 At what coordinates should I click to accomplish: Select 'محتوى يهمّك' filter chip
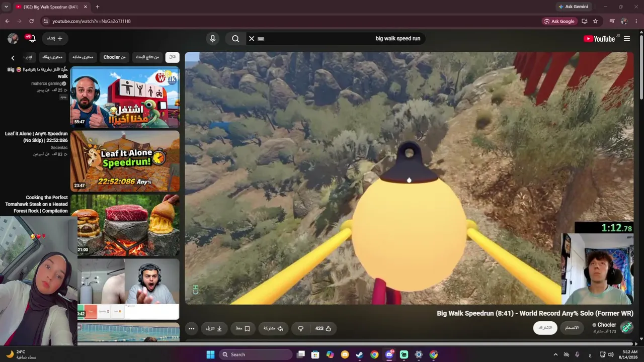[53, 57]
